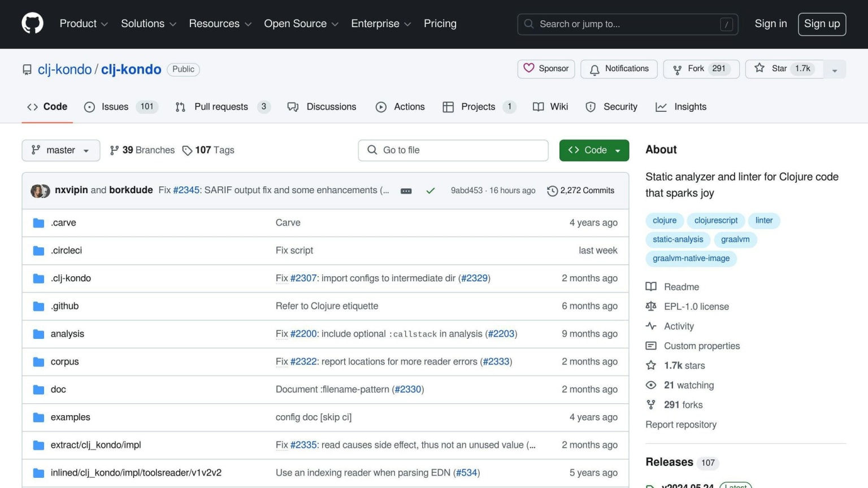Click the watching eye icon
Image resolution: width=868 pixels, height=488 pixels.
(651, 385)
